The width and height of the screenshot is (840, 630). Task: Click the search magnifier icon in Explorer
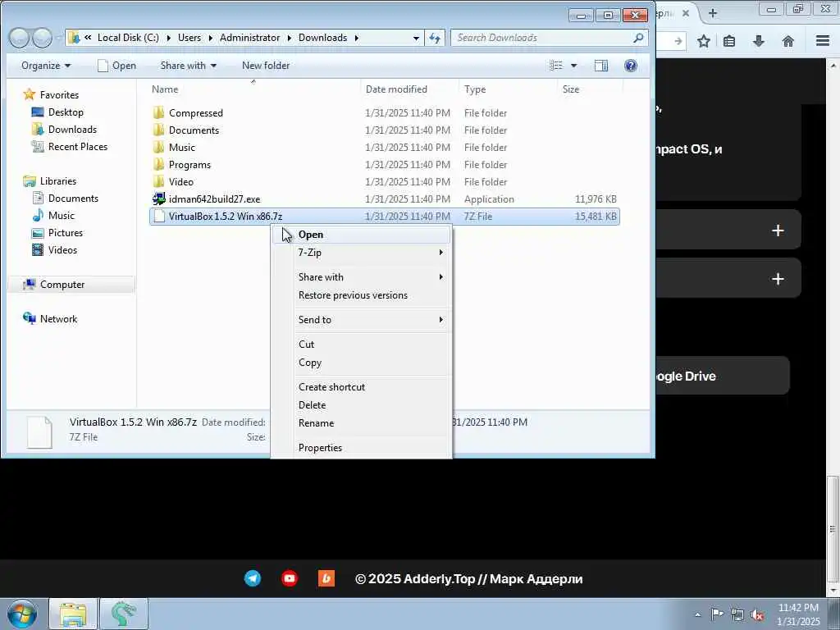pos(638,38)
